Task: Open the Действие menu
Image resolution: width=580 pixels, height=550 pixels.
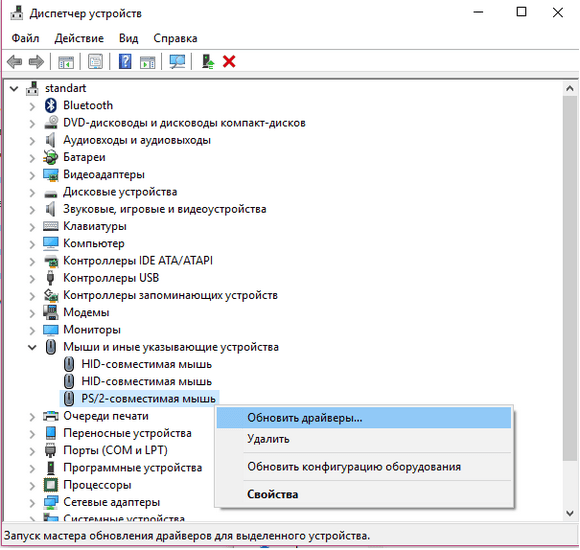Action: [x=79, y=38]
